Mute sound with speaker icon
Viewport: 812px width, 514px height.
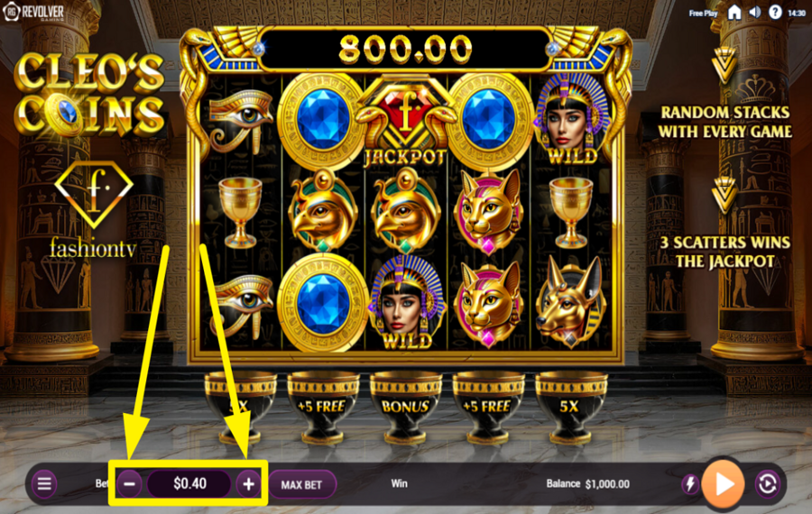click(x=755, y=12)
